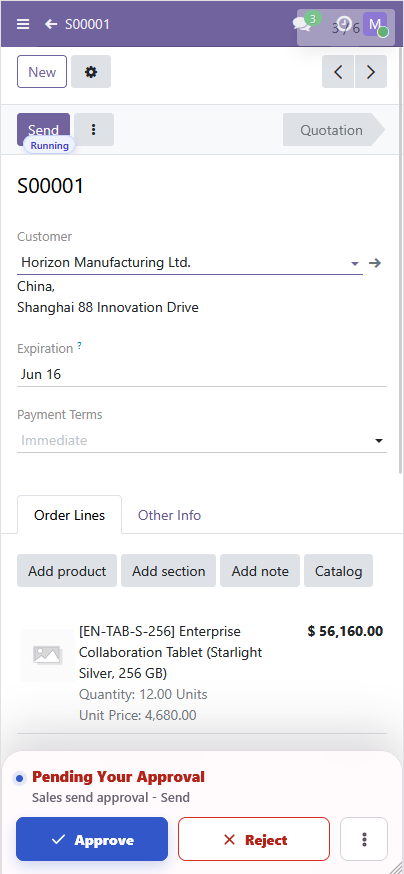The image size is (404, 874).
Task: Open the more options menu beside Send
Action: coord(94,130)
